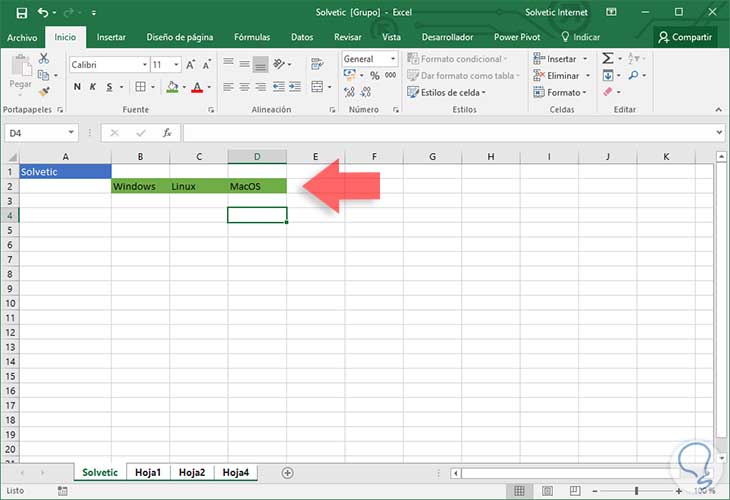Switch to the Fórmulas tab

pyautogui.click(x=252, y=37)
